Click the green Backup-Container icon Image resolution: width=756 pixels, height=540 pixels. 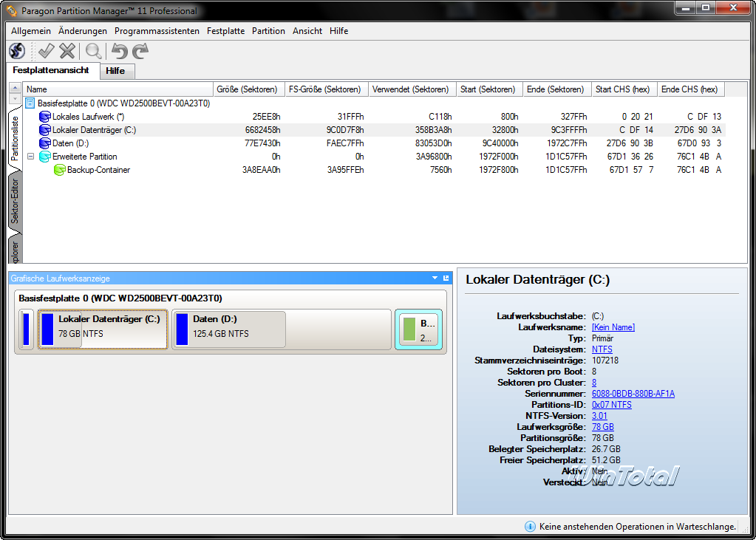(x=59, y=170)
